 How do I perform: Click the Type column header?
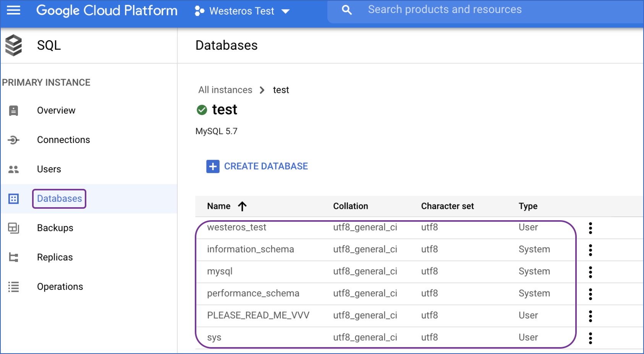click(528, 206)
